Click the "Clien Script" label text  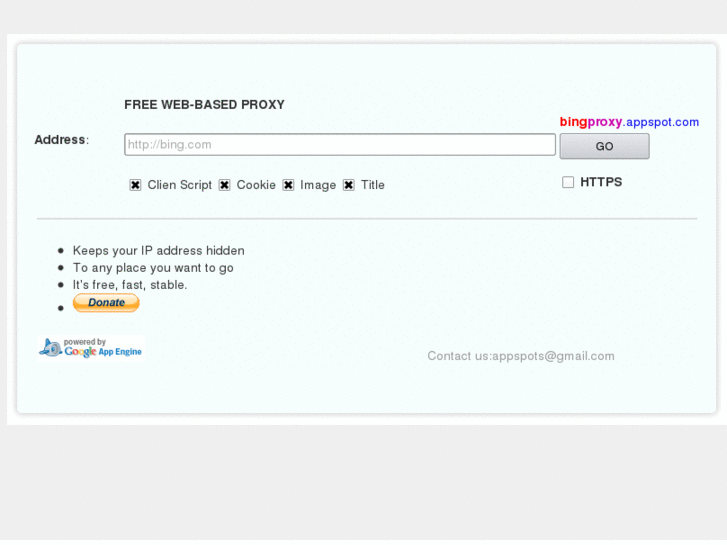coord(180,185)
